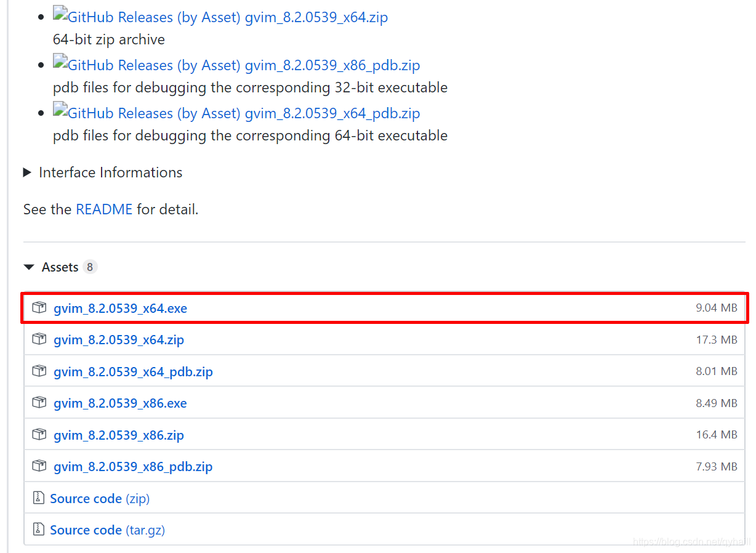Viewport: 756px width, 553px height.
Task: Click the 32-bit executable pdb description text
Action: point(250,87)
